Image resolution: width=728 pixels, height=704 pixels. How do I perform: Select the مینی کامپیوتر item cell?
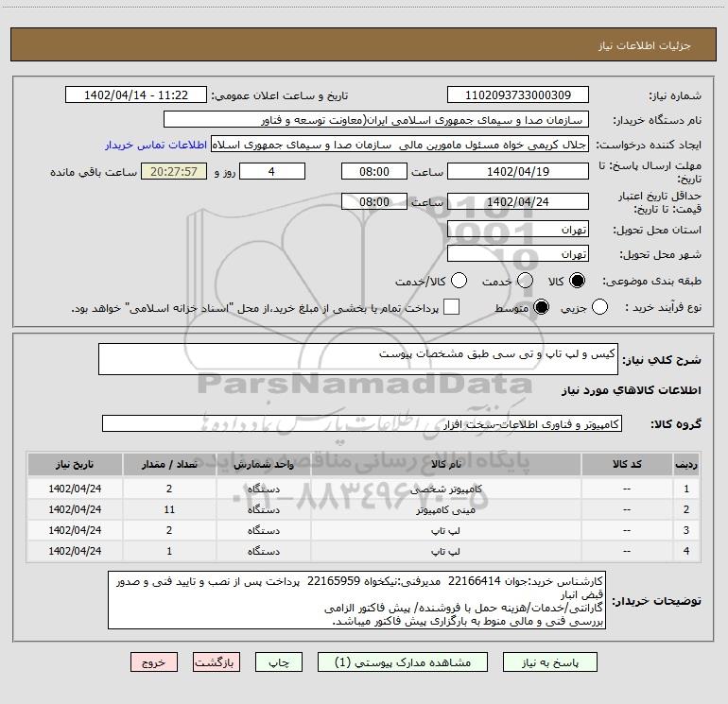coord(445,509)
